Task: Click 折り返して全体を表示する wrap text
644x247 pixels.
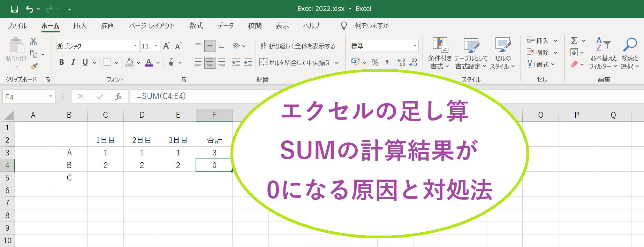Action: (x=298, y=46)
